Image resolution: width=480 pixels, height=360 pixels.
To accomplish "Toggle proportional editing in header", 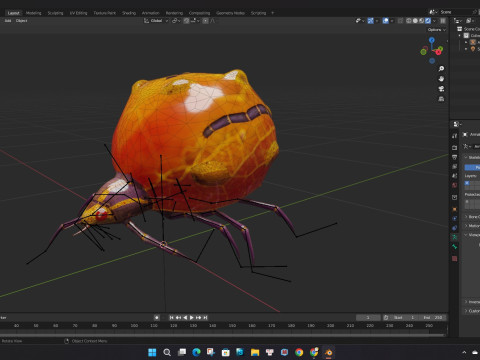I will (206, 21).
